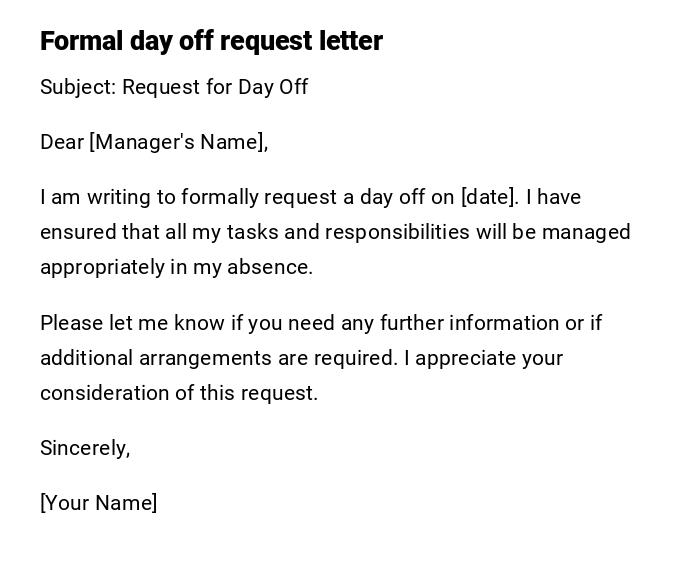Click the "Formal day off request letter" heading
Screen dimensions: 700x566
[x=211, y=41]
